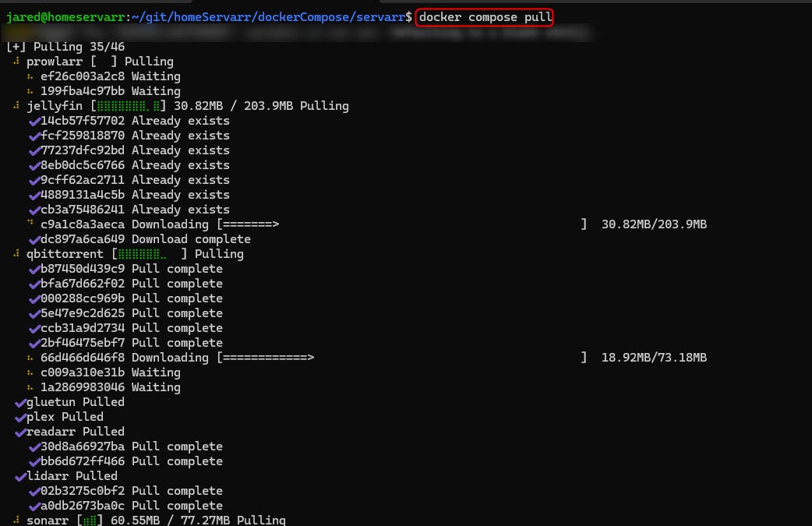Click layer '77237dfc92bd Already exists'

click(x=135, y=150)
